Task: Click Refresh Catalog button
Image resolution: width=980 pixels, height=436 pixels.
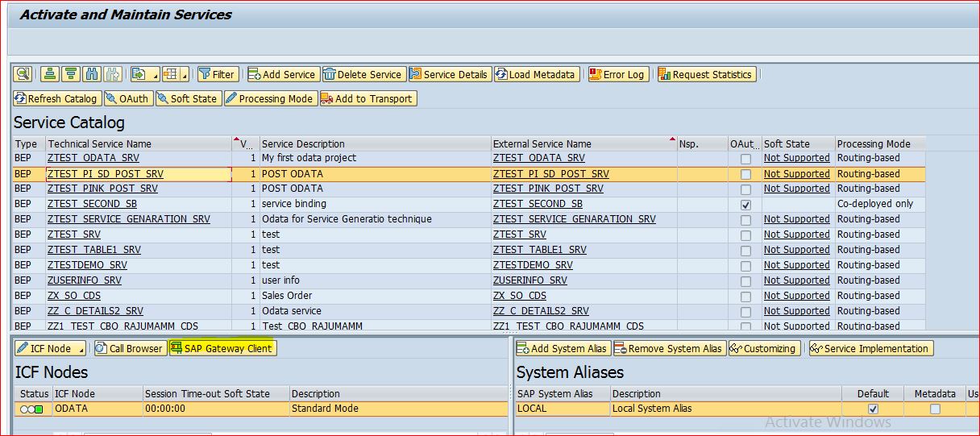Action: pos(56,98)
